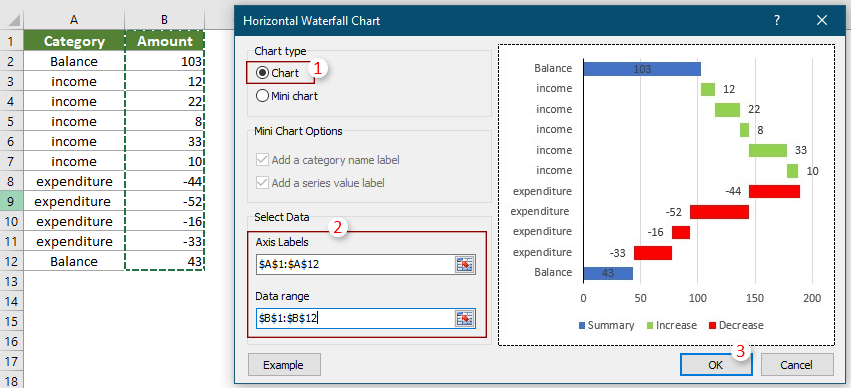Click the blue Summary legend marker
Image resolution: width=851 pixels, height=388 pixels.
click(x=582, y=326)
